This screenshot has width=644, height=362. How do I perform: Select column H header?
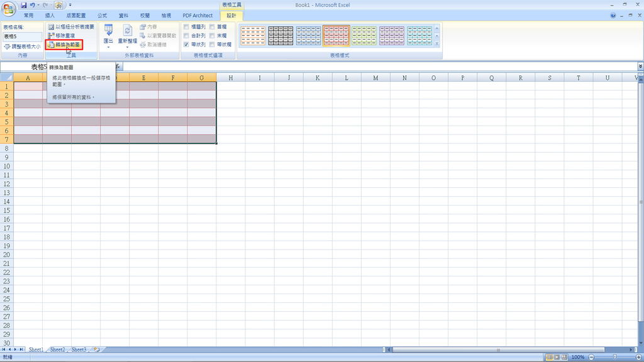coord(231,77)
